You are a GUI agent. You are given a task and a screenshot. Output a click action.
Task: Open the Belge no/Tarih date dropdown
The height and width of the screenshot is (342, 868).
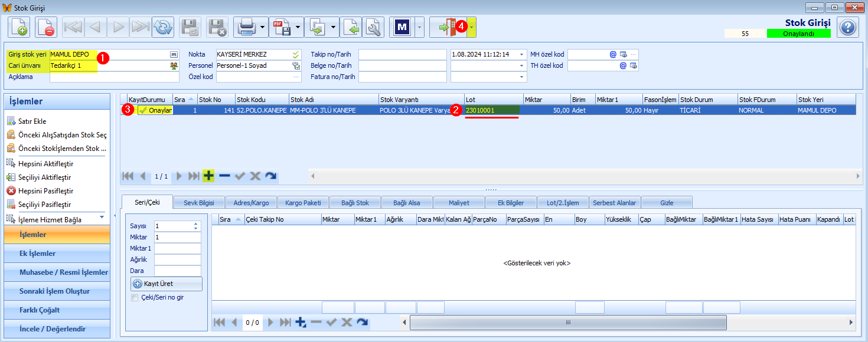(x=522, y=65)
